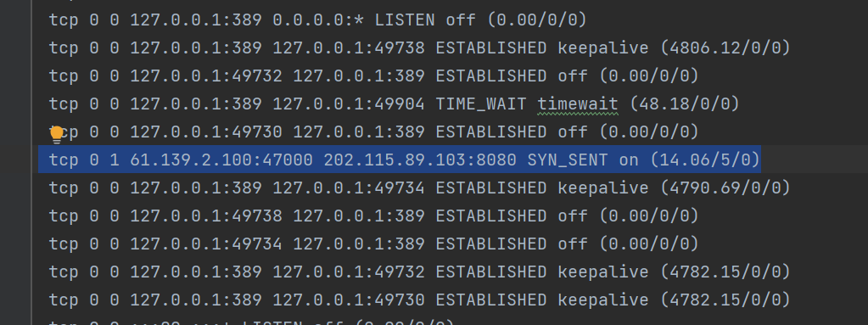Click the keepalive timer (4790.69/0/0)
Viewport: 868px width, 325px height.
pos(725,188)
